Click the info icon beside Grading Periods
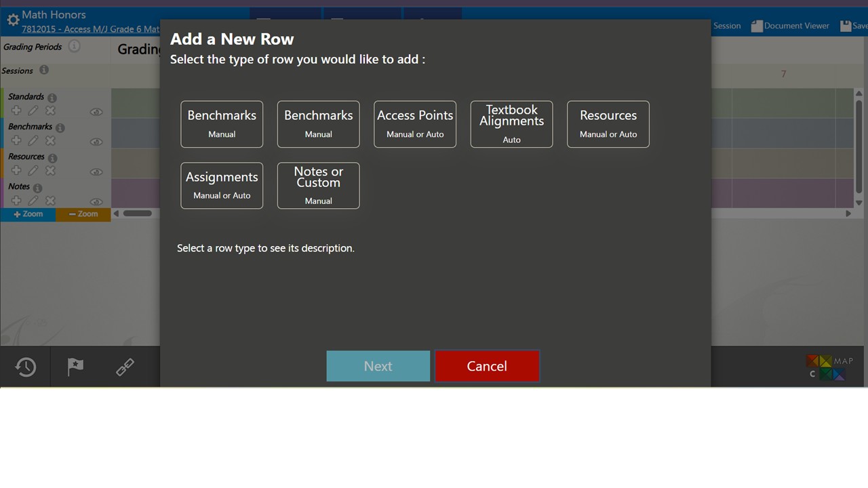The height and width of the screenshot is (488, 868). (75, 46)
